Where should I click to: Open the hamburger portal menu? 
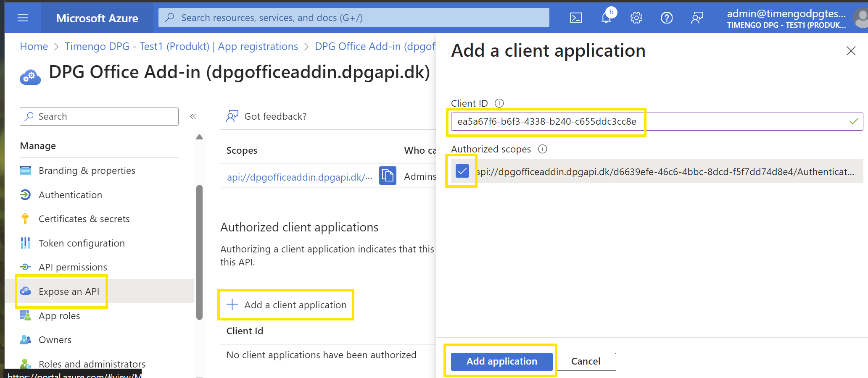coord(23,18)
